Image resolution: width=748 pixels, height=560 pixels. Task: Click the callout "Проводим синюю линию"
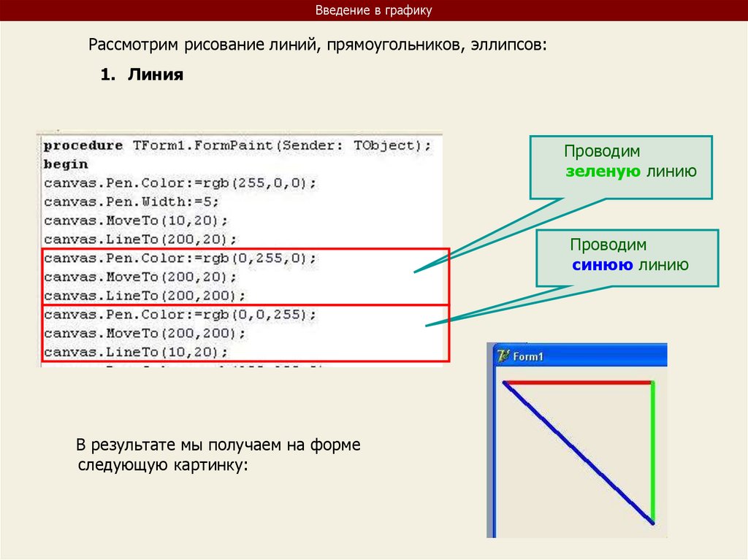click(x=627, y=258)
